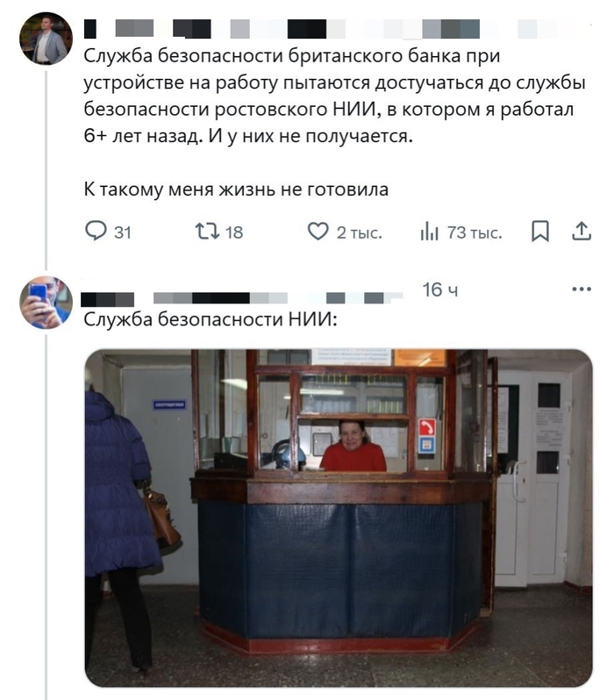Viewport: 614px width, 700px height.
Task: Click the 18 reposts count
Action: click(234, 232)
